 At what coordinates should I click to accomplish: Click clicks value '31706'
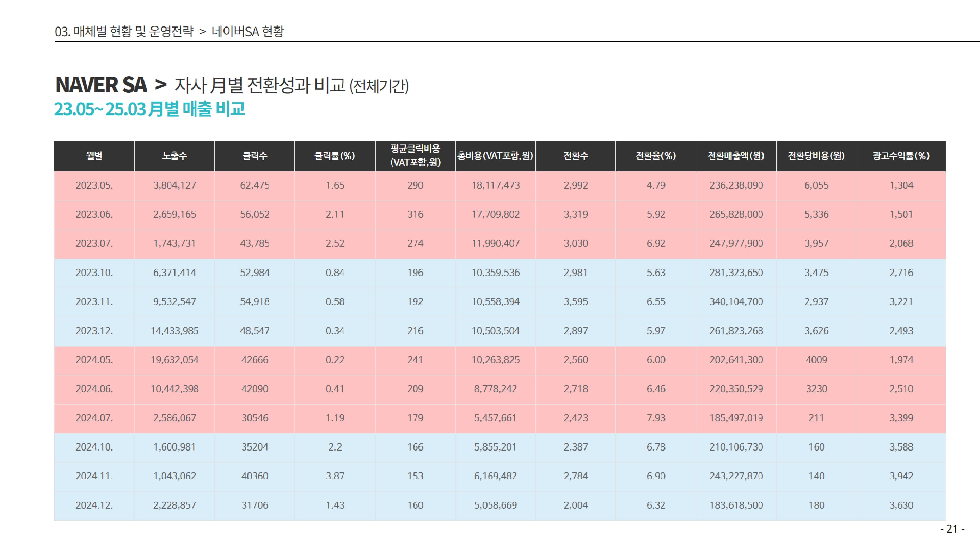[255, 505]
